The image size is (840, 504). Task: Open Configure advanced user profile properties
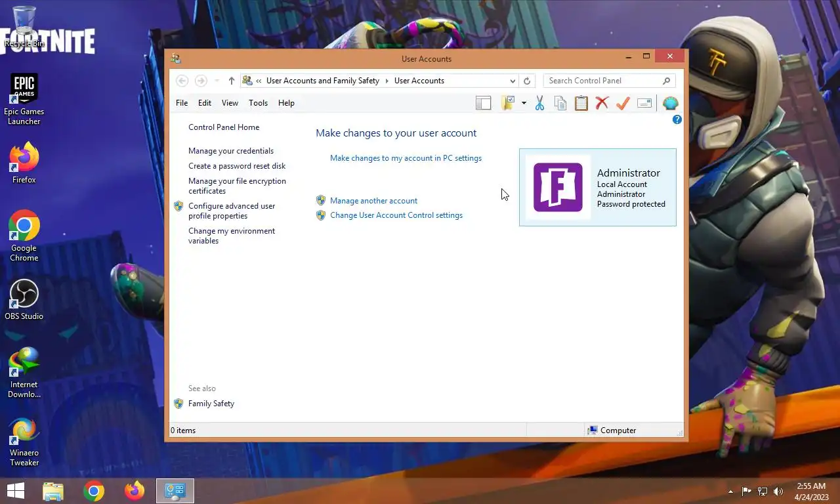tap(232, 211)
